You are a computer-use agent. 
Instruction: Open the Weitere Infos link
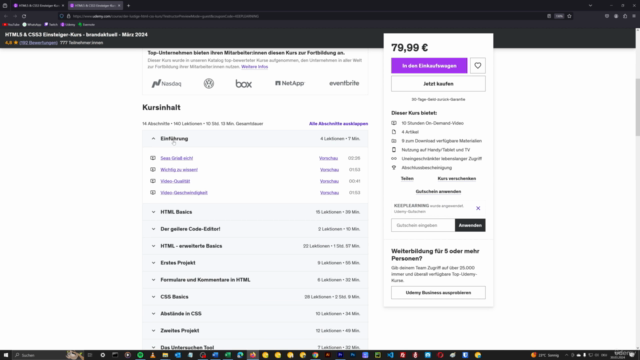click(255, 67)
